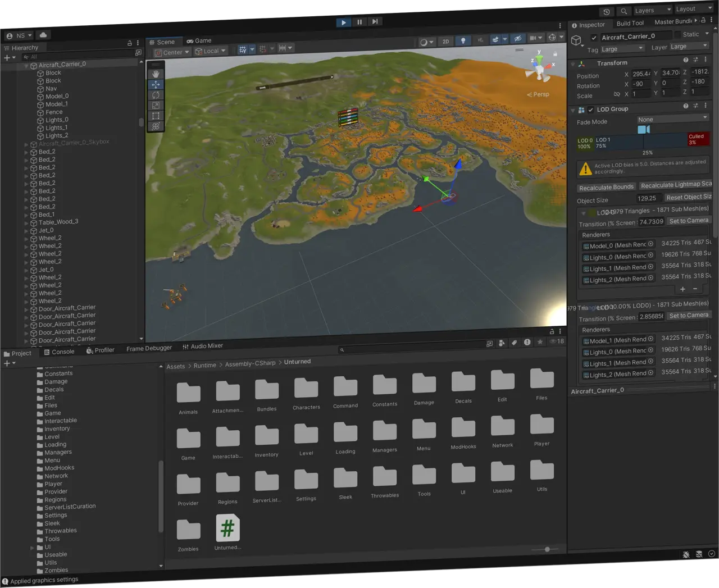Select the Rect tool

coord(156,116)
